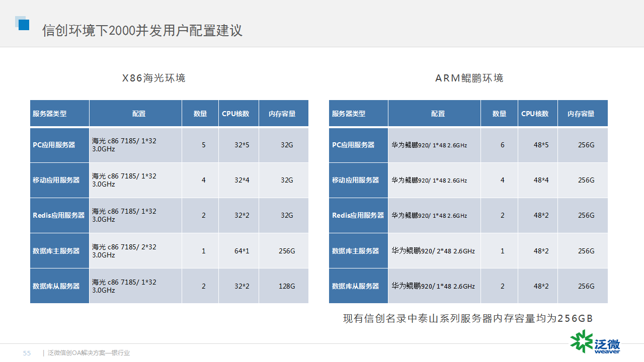Click 服务器类型 header in the X86 table

click(x=50, y=114)
